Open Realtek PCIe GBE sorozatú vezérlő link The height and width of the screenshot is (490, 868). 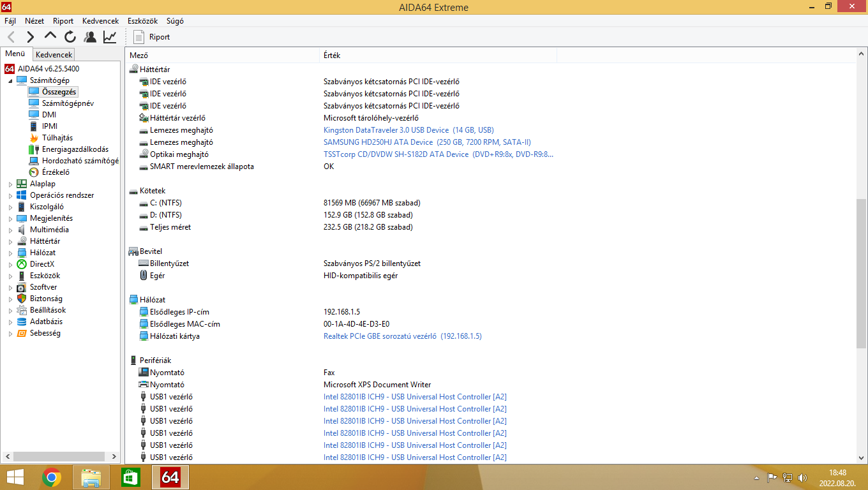[x=403, y=336]
